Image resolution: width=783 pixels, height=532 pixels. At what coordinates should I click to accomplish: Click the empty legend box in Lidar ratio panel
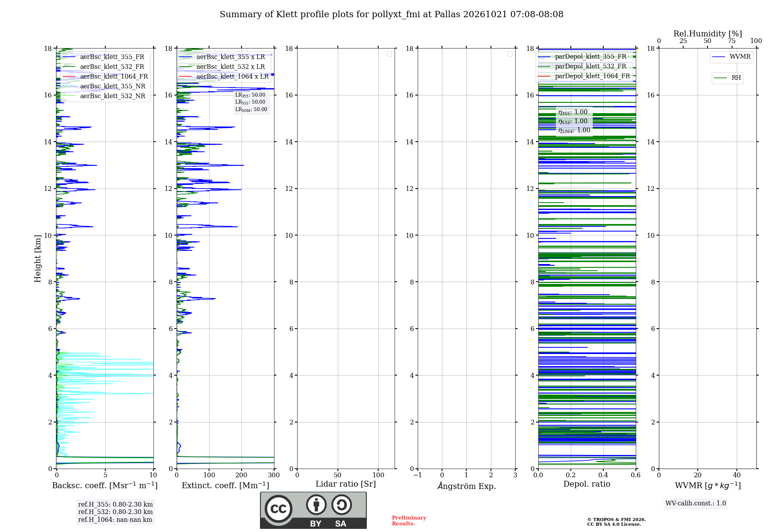[389, 54]
